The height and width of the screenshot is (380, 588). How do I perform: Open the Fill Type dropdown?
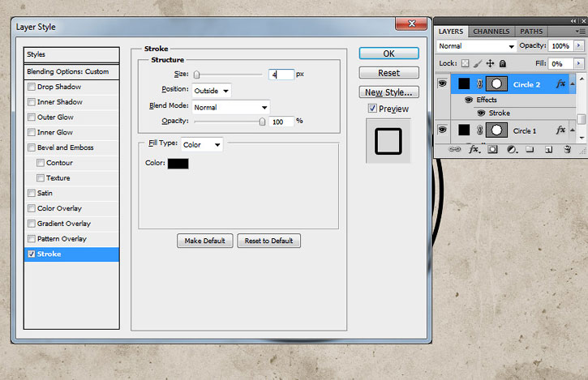pos(202,145)
